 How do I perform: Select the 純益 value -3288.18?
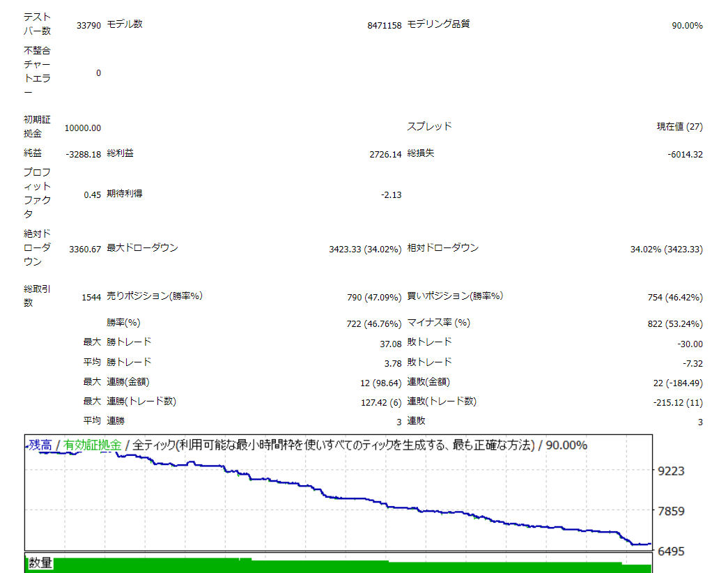pyautogui.click(x=83, y=154)
